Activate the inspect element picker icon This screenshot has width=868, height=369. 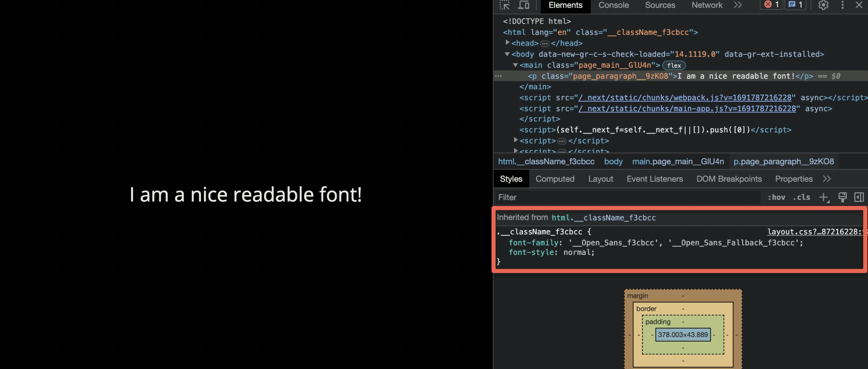pyautogui.click(x=504, y=5)
